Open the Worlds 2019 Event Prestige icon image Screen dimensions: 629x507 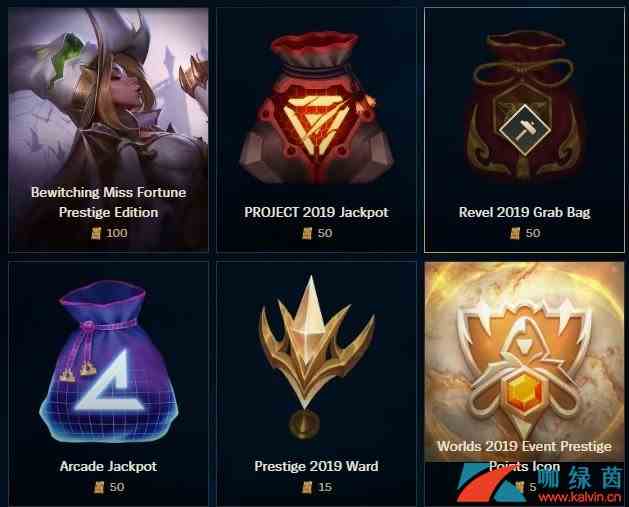click(524, 361)
